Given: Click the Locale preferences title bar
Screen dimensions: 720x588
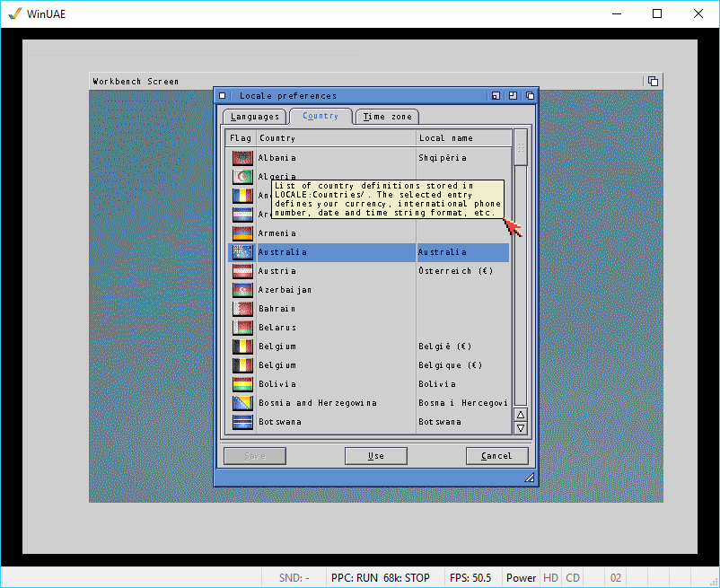Looking at the screenshot, I should pos(358,95).
